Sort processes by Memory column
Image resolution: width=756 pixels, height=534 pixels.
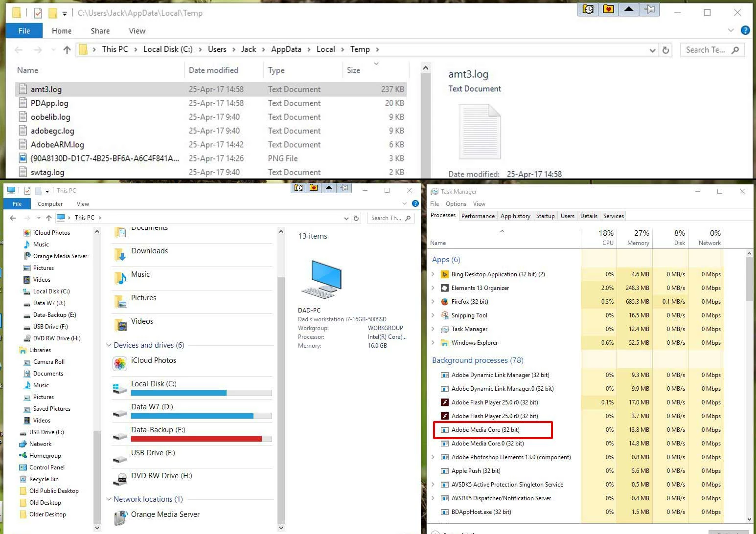[635, 238]
